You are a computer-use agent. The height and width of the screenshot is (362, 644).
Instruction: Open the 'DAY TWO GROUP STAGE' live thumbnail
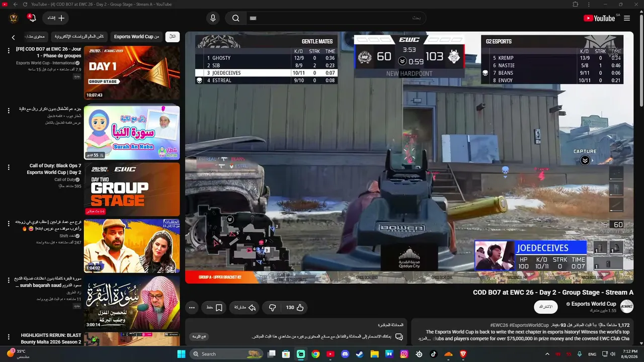(x=131, y=190)
